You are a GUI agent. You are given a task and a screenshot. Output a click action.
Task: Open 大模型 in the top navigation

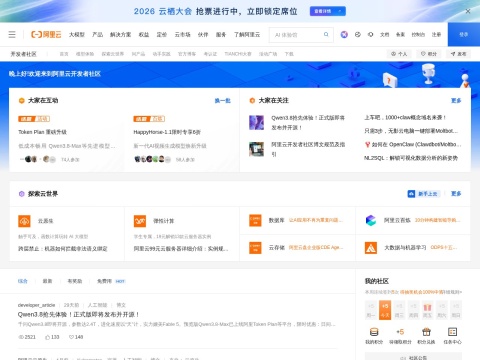tap(77, 34)
